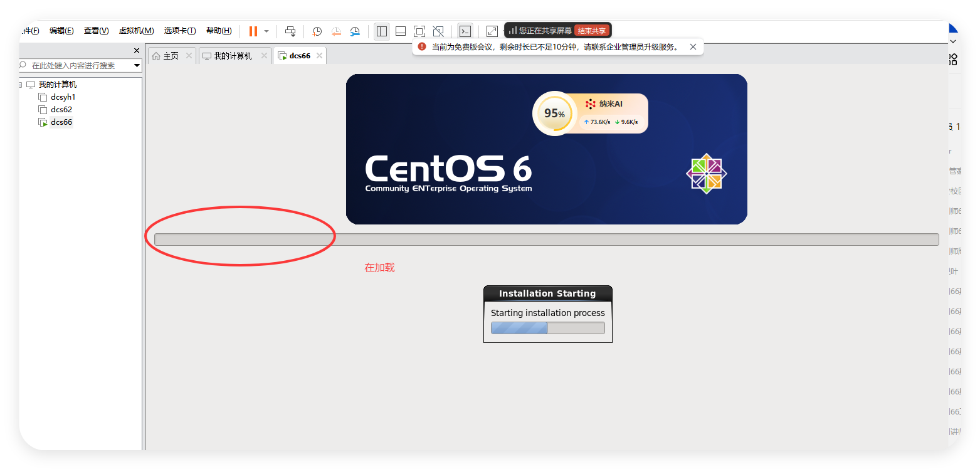The width and height of the screenshot is (980, 469).
Task: Enter full screen mode icon
Action: 419,31
